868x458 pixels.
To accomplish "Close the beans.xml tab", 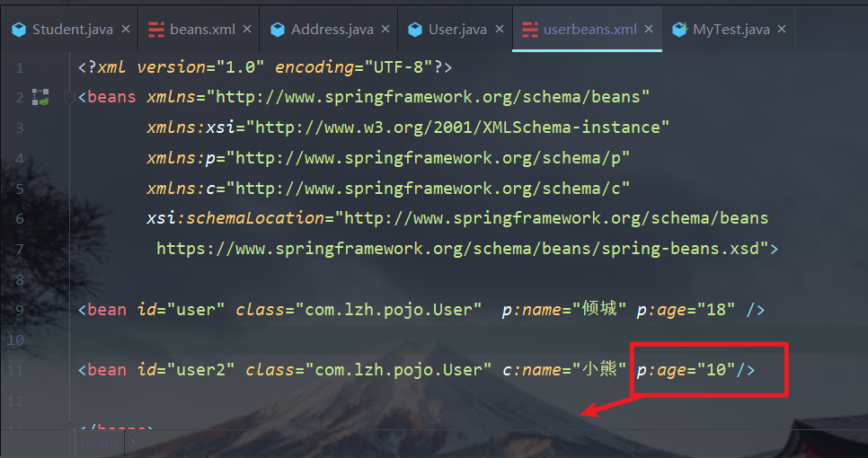I will pos(247,29).
